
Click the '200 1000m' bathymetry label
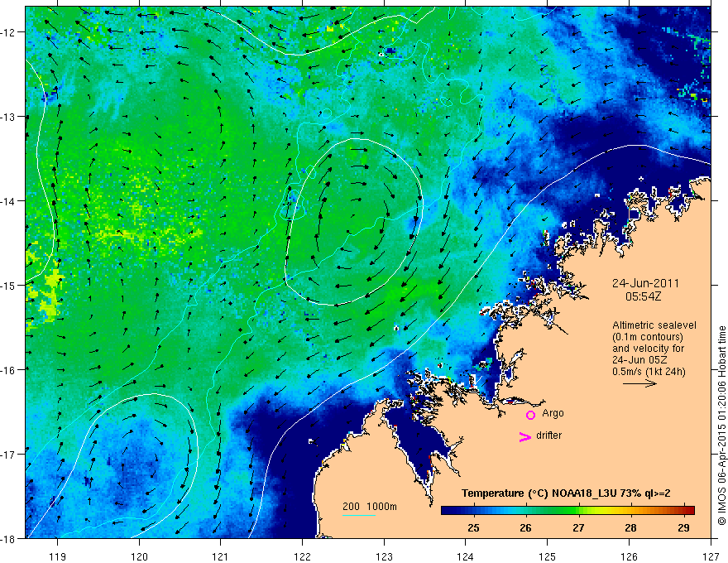click(370, 507)
